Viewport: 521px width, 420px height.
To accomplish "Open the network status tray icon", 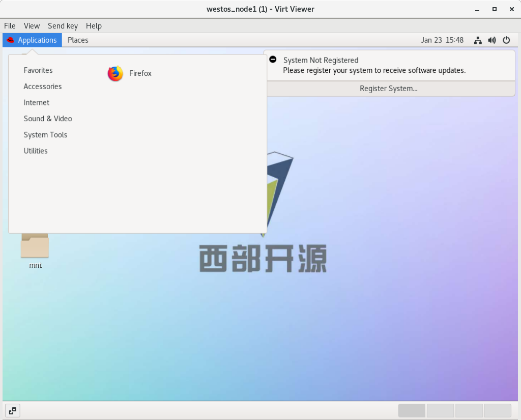I will click(x=478, y=40).
